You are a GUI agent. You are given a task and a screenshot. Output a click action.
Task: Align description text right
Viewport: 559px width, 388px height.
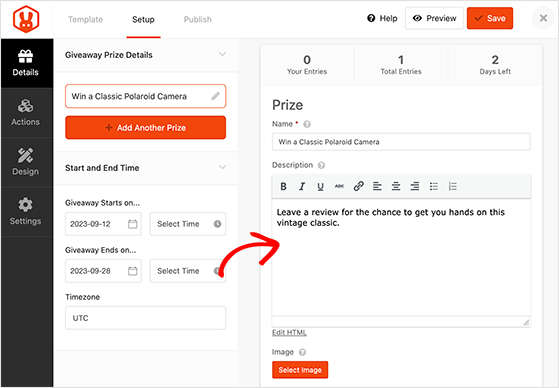(x=415, y=186)
